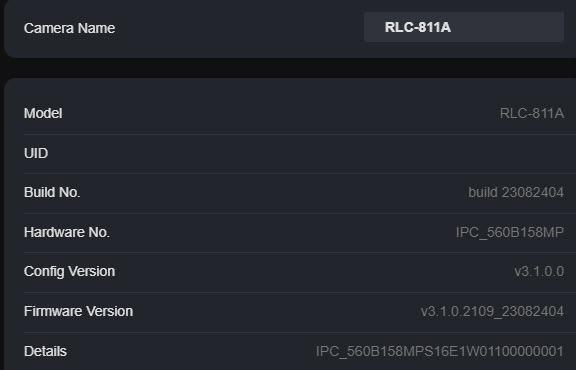Click the Camera Name label
This screenshot has width=576, height=370.
click(x=69, y=28)
